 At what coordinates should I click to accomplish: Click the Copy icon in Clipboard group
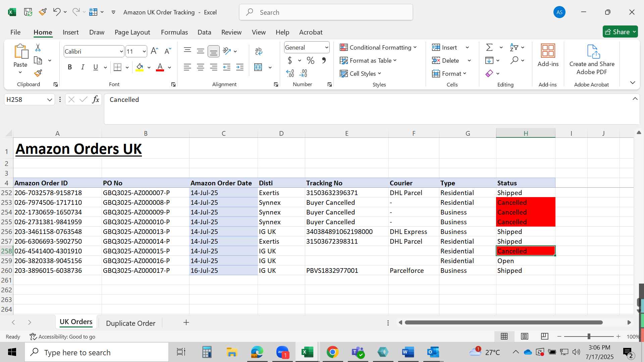point(38,61)
